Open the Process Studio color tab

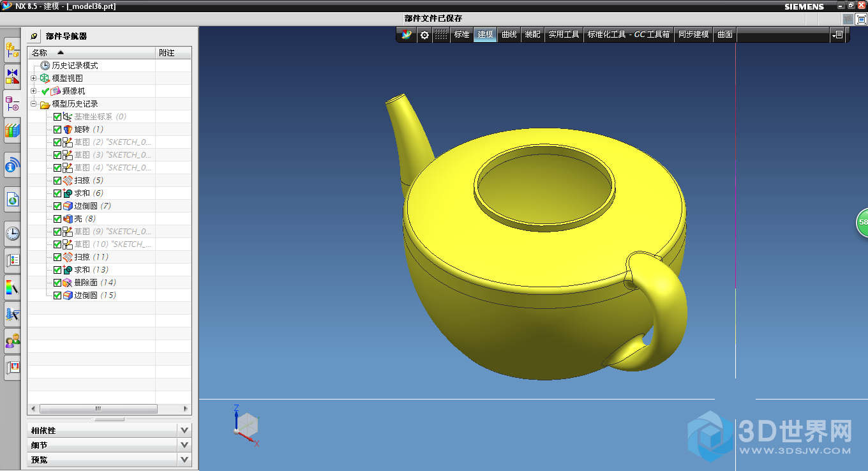(x=12, y=287)
